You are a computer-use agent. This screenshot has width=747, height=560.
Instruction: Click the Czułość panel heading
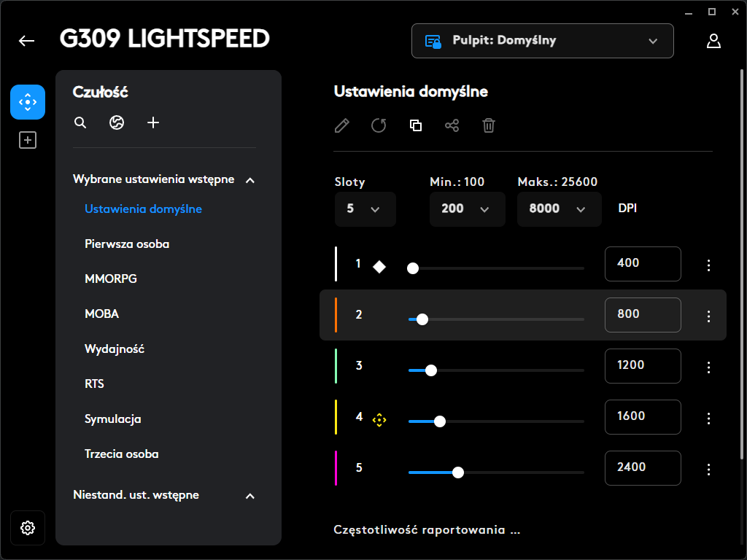coord(101,92)
